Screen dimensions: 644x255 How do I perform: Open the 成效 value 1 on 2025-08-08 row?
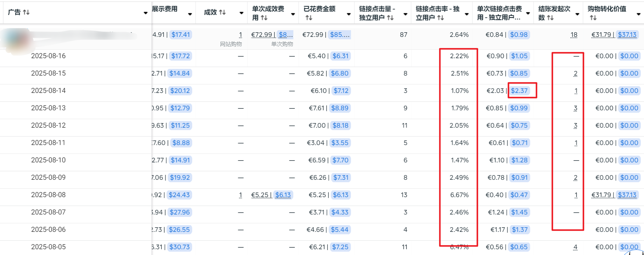[240, 195]
